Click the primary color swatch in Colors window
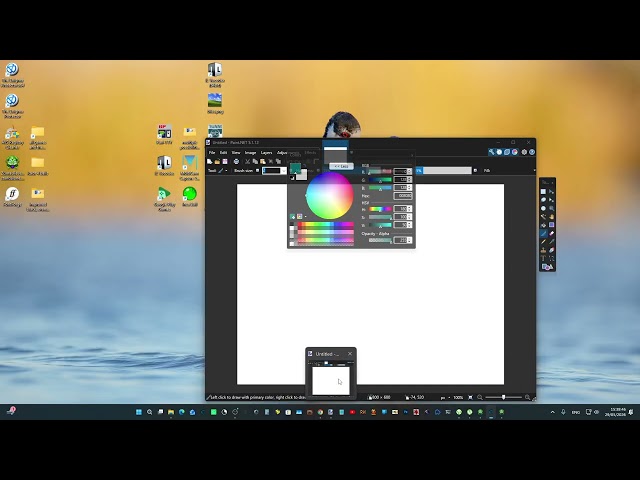Image resolution: width=640 pixels, height=480 pixels. [295, 168]
